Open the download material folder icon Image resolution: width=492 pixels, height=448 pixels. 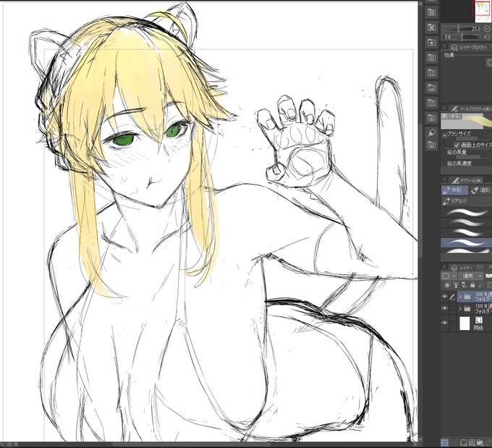point(432,145)
